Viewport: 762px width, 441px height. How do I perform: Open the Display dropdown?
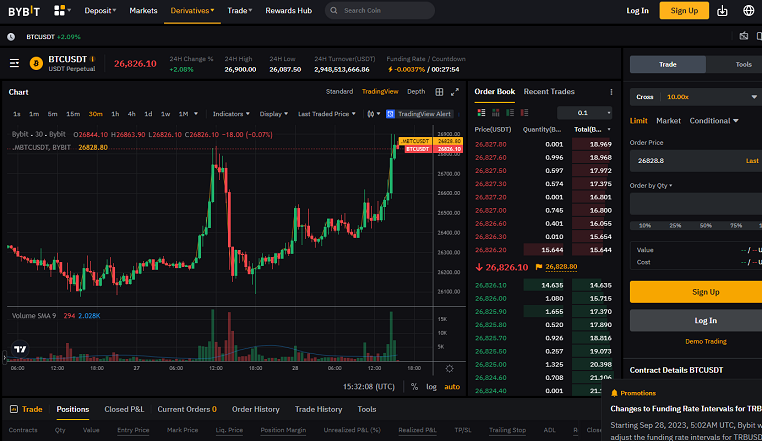(274, 114)
